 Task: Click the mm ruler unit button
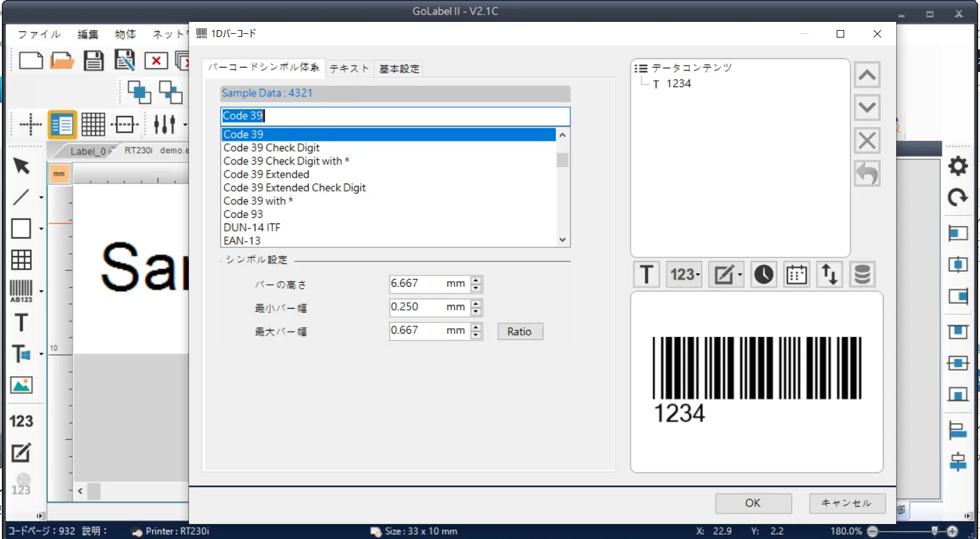tap(59, 174)
